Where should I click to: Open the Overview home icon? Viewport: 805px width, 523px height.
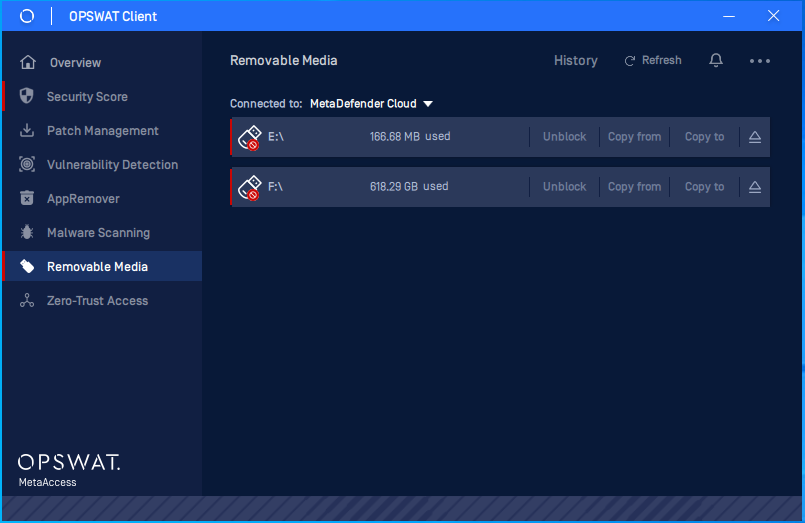coord(28,62)
